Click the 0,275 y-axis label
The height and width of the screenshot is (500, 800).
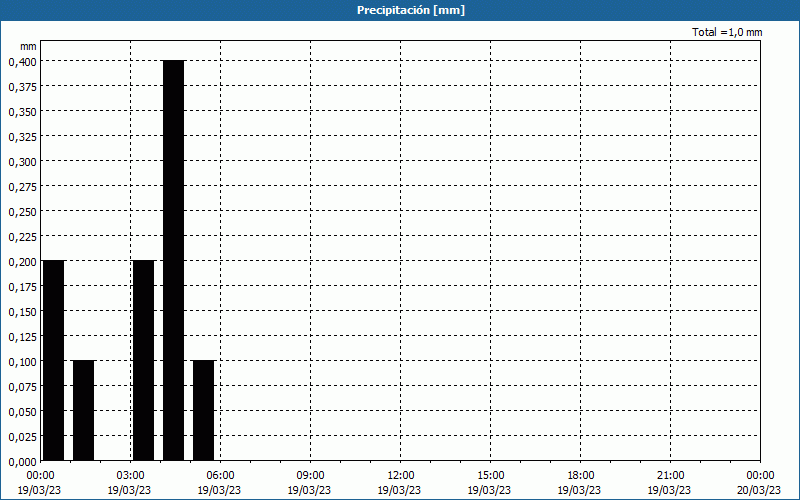click(22, 187)
